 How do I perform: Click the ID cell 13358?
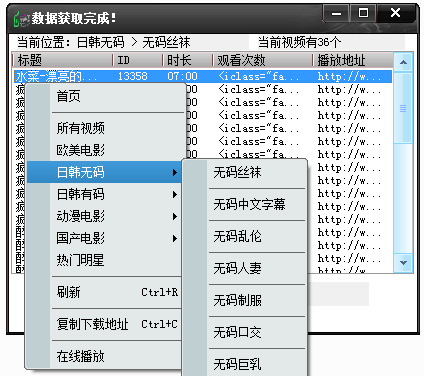[132, 76]
